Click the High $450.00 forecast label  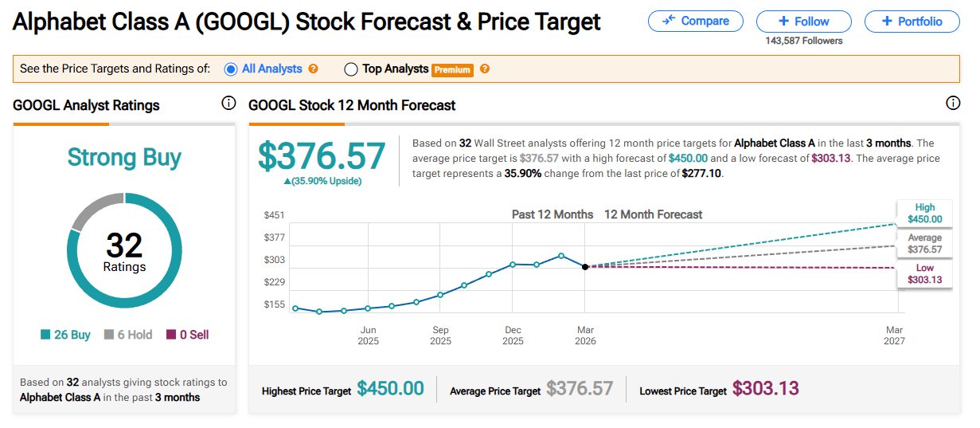click(x=924, y=214)
